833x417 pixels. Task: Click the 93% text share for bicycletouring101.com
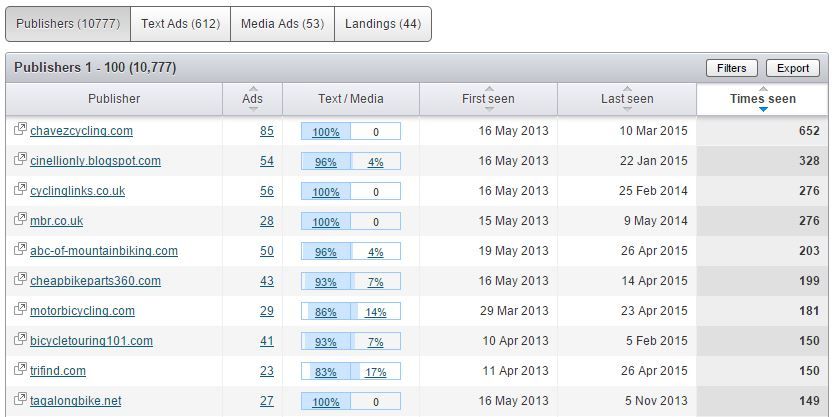[326, 343]
